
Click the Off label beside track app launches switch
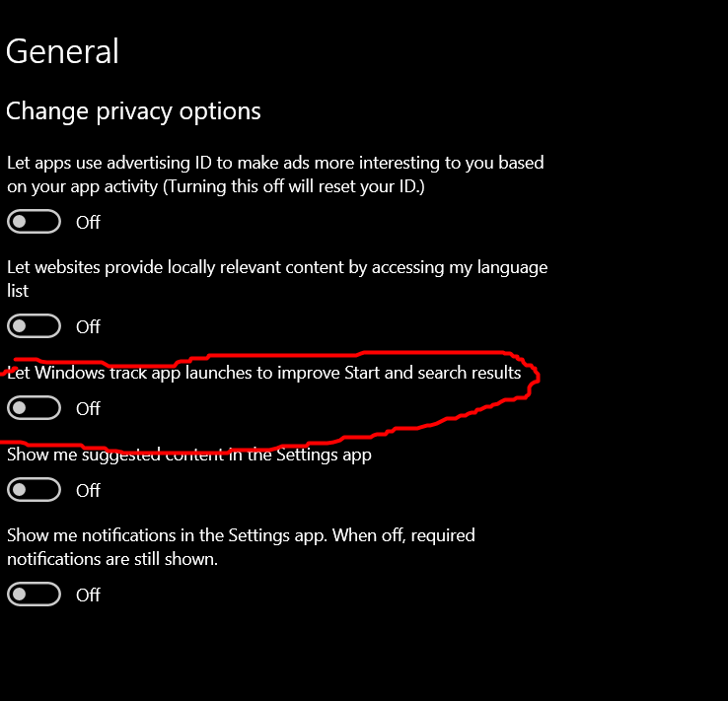[88, 408]
